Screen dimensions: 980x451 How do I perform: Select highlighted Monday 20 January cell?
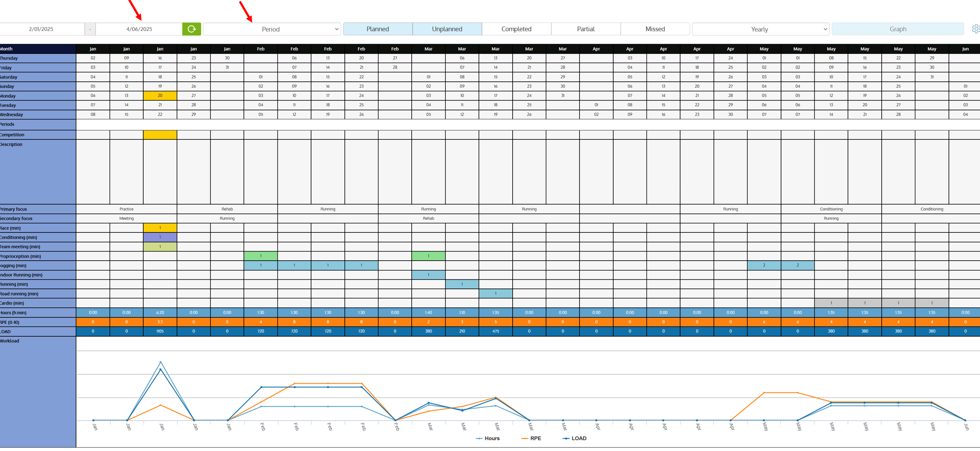[160, 96]
